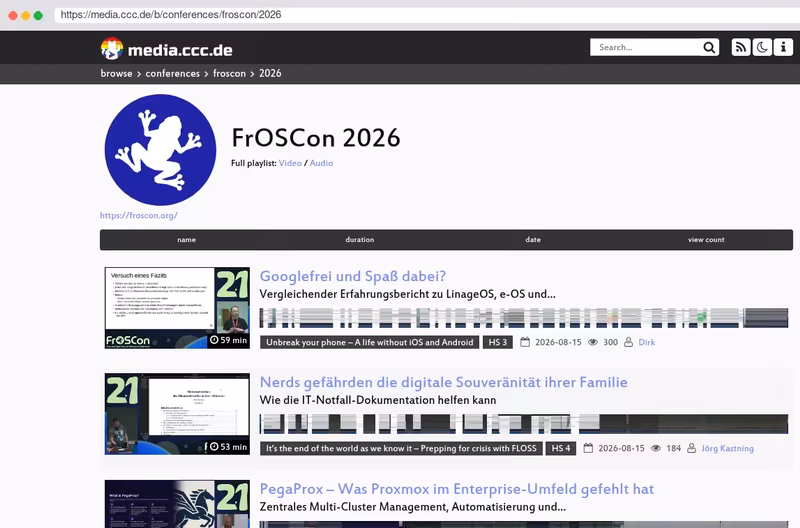The width and height of the screenshot is (800, 528).
Task: Focus the Search input field
Action: [645, 47]
